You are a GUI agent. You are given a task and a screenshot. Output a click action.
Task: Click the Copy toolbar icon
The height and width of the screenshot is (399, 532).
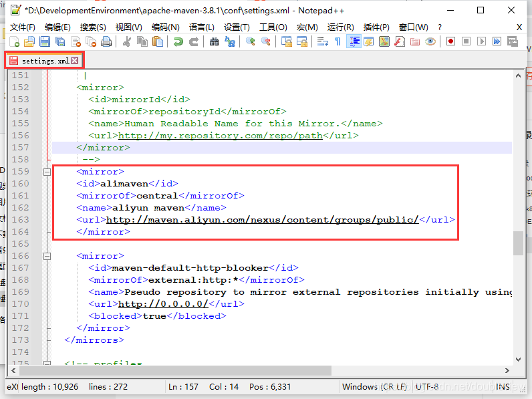point(142,41)
